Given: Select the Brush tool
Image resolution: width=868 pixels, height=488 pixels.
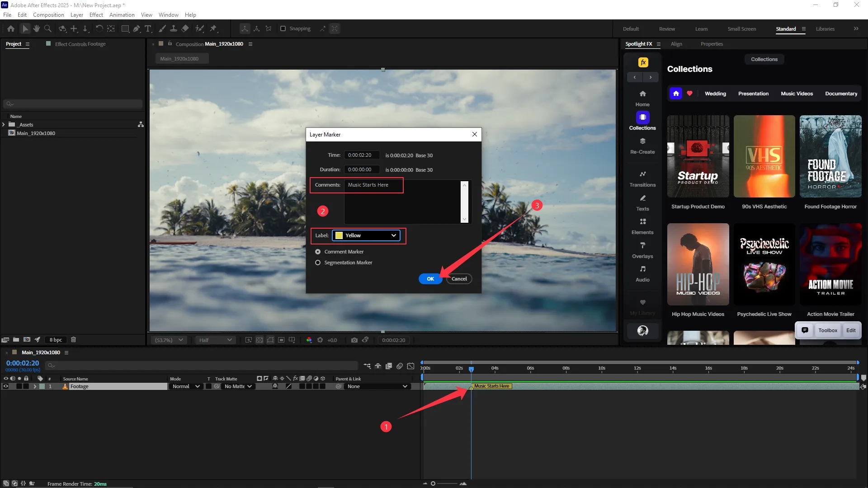Looking at the screenshot, I should click(x=162, y=28).
